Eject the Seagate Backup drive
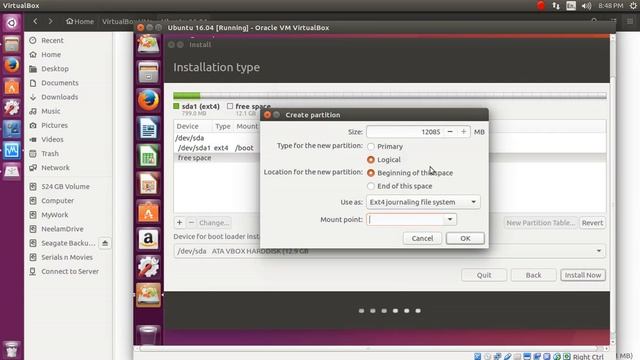Image resolution: width=640 pixels, height=360 pixels. coord(105,243)
